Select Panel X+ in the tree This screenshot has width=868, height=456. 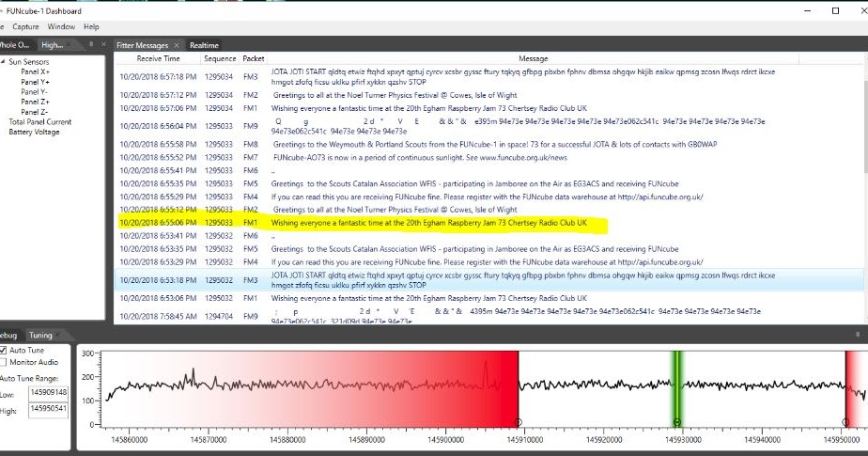[x=36, y=72]
